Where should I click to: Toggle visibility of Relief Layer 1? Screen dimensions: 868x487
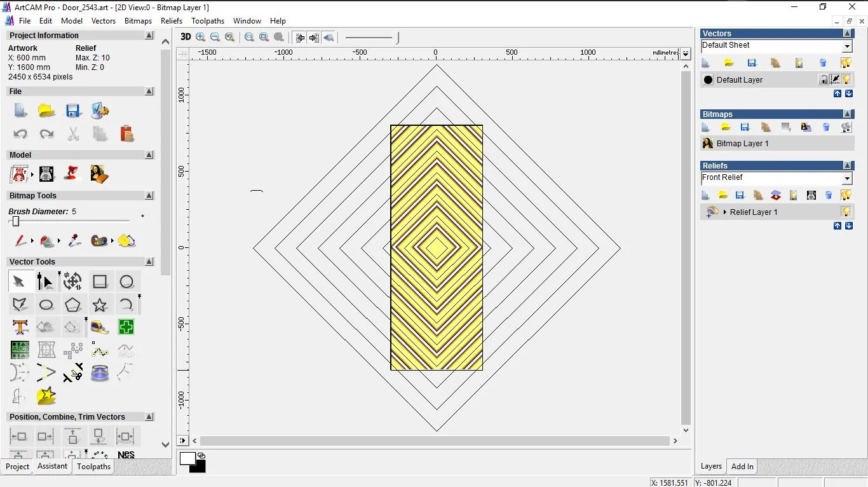(846, 212)
